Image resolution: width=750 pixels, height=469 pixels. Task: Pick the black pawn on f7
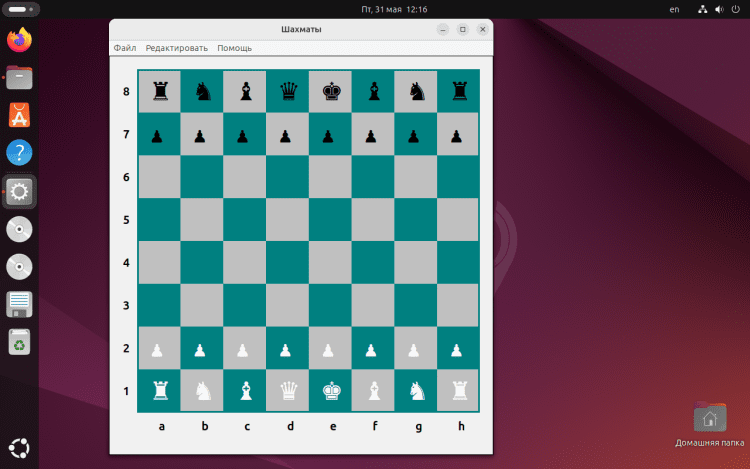[371, 137]
